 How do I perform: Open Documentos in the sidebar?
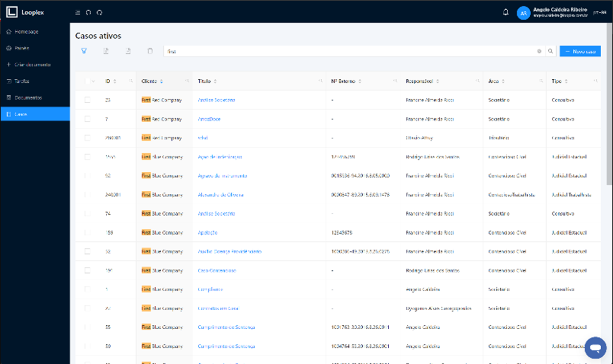coord(35,98)
